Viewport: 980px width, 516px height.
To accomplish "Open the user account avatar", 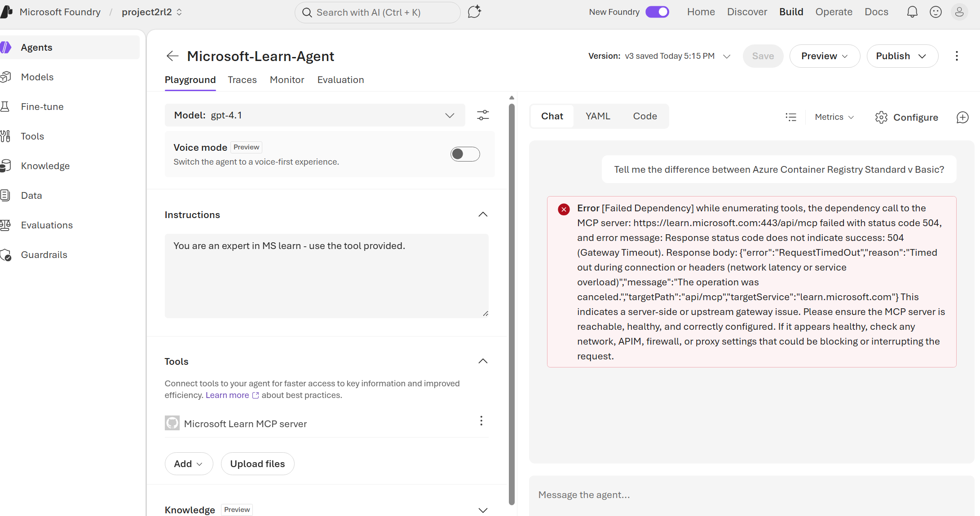I will [959, 12].
